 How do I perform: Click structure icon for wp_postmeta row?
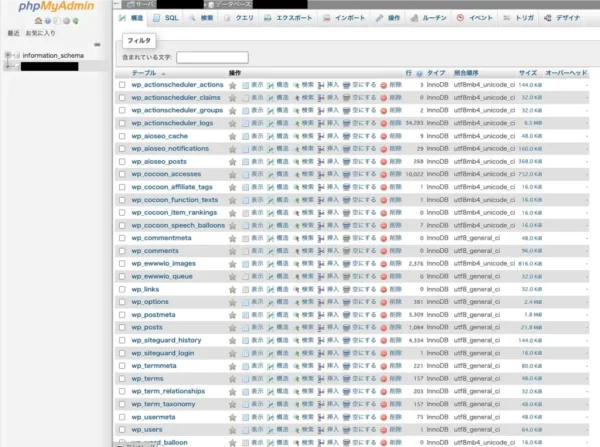(271, 315)
